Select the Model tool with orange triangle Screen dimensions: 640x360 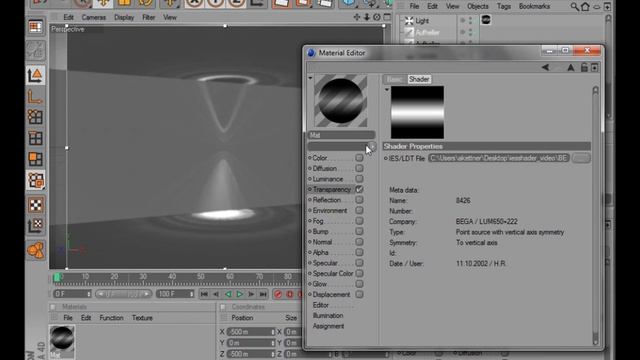36,75
